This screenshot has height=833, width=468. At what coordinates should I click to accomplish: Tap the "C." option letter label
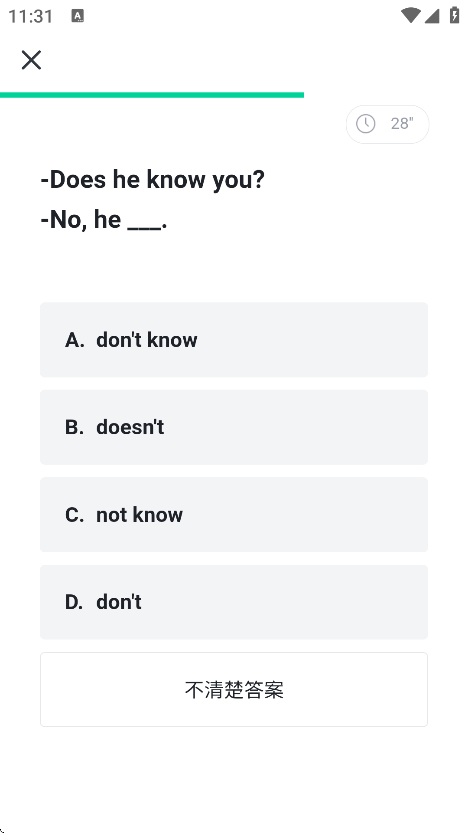pyautogui.click(x=74, y=515)
